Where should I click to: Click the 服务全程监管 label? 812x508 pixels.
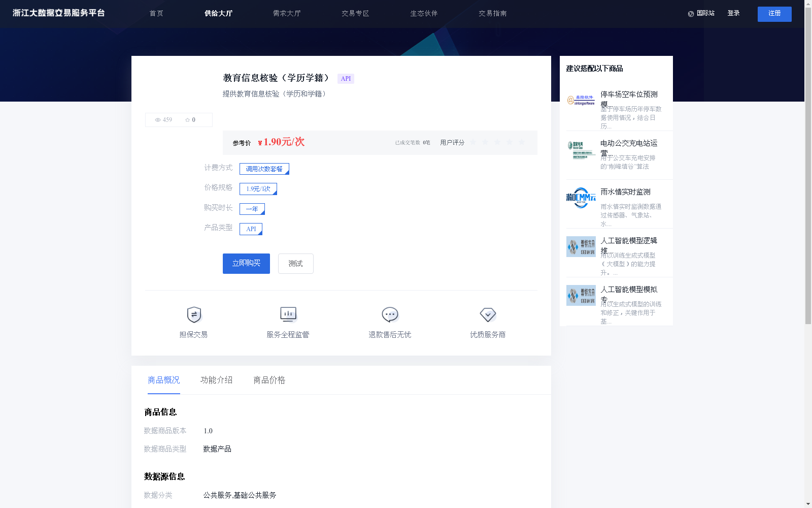click(288, 335)
